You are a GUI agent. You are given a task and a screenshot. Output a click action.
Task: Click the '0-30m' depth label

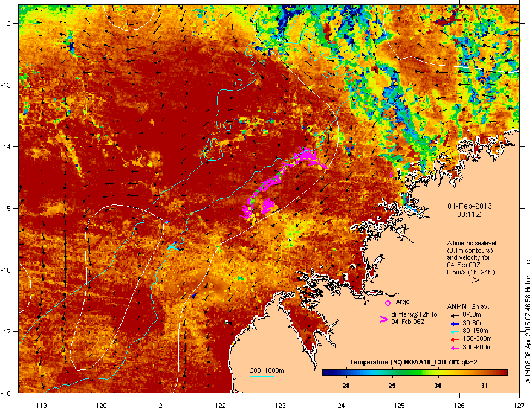[472, 315]
